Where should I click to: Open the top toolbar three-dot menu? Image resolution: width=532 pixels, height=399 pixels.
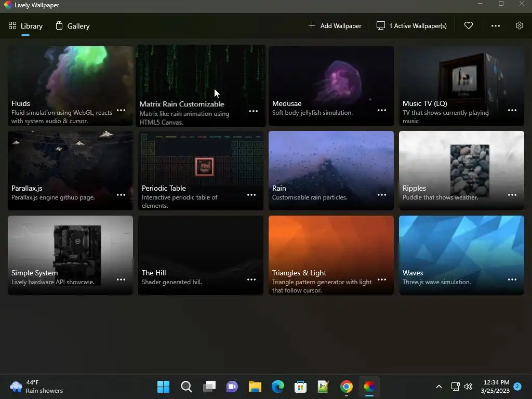[495, 26]
